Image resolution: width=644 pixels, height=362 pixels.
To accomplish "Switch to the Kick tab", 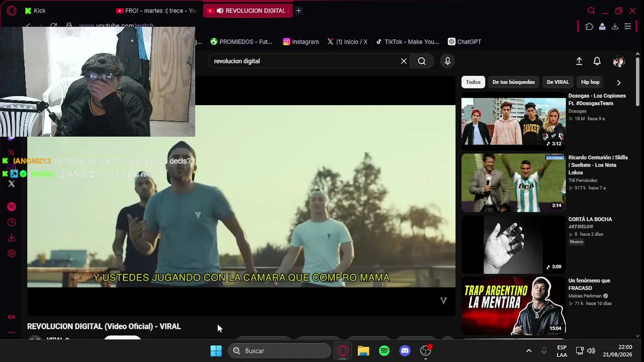I will (x=65, y=11).
